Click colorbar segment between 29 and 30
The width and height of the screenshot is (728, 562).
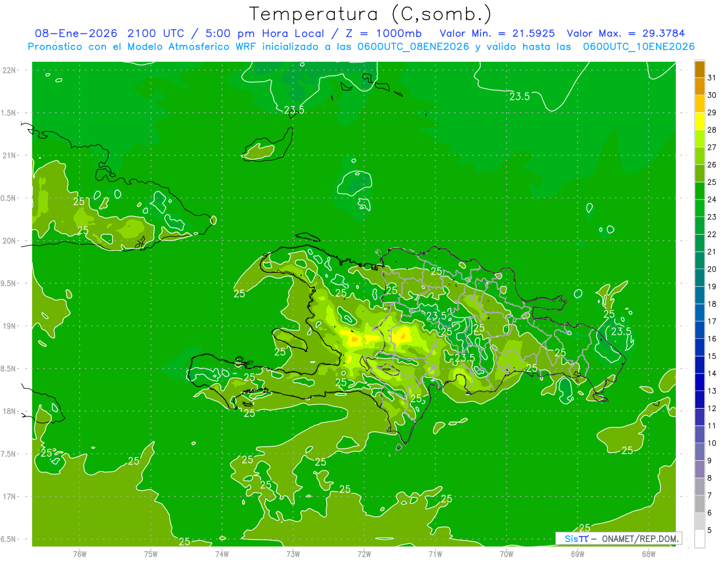[x=699, y=104]
